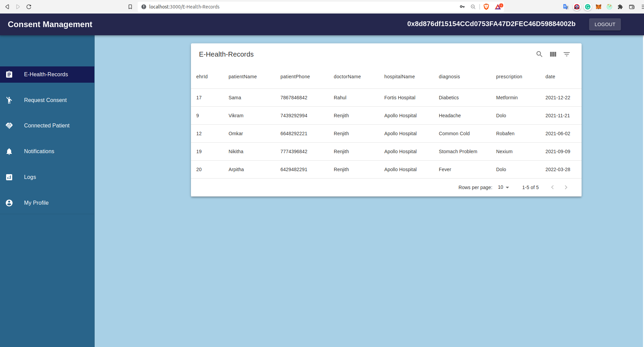Select patient name Vikram cell
The height and width of the screenshot is (347, 644).
tap(236, 116)
